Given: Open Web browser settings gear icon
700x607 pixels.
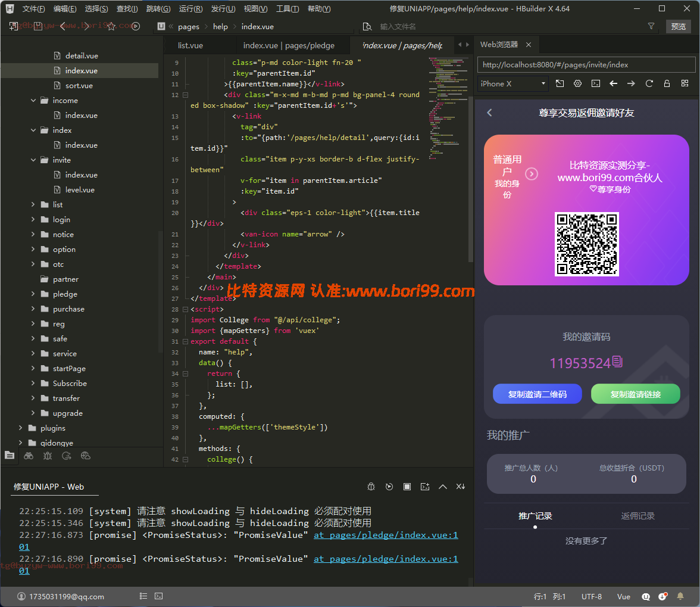Looking at the screenshot, I should tap(577, 83).
